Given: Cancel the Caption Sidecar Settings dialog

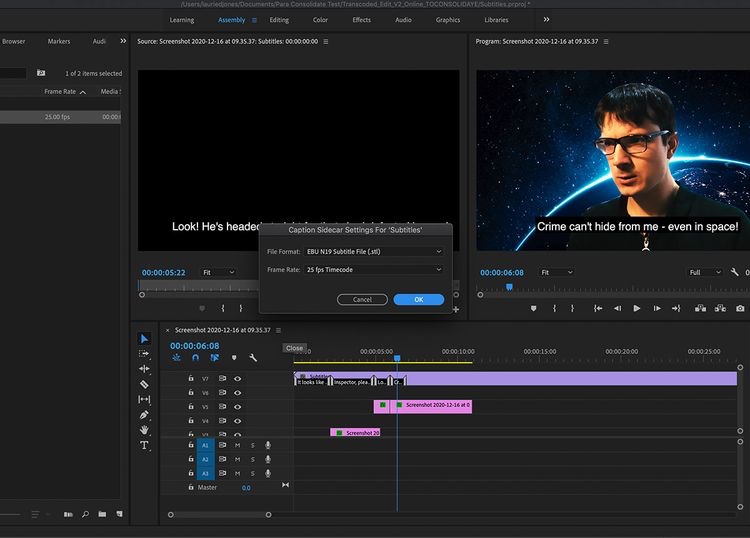Looking at the screenshot, I should pyautogui.click(x=362, y=299).
